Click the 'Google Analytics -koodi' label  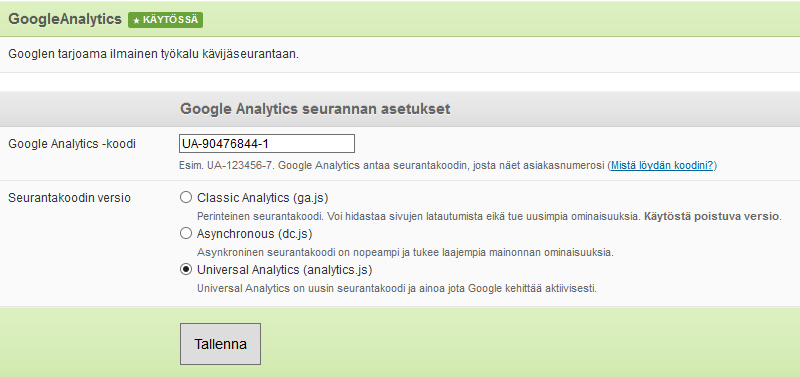click(72, 144)
